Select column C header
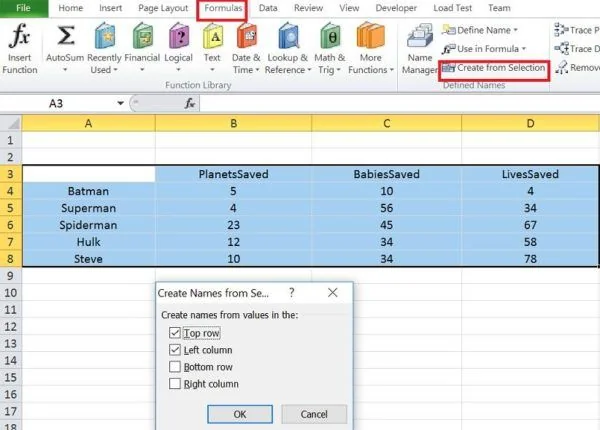 click(x=386, y=123)
